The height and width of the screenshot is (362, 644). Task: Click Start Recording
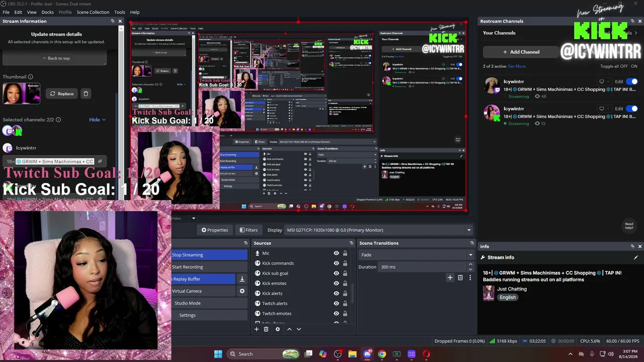point(209,267)
